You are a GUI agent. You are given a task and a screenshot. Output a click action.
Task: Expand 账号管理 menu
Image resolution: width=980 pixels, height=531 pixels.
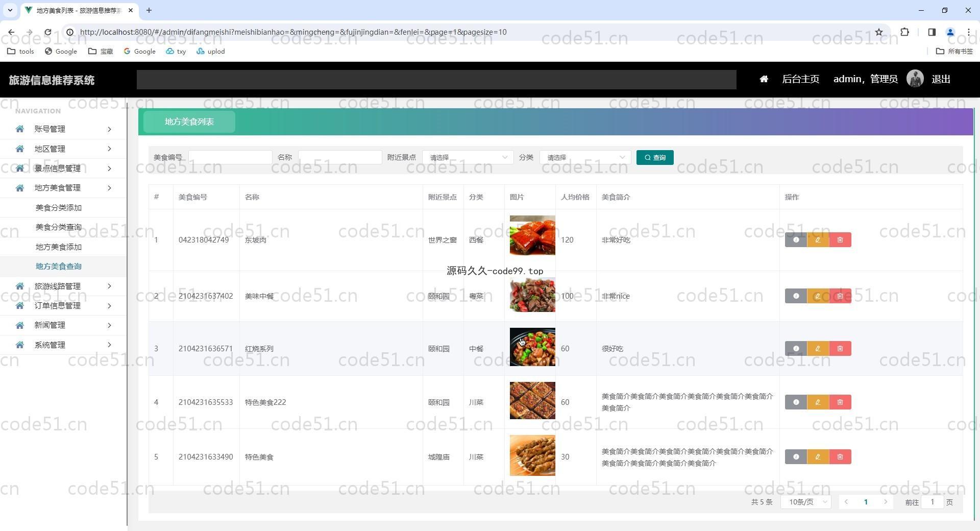pos(63,129)
